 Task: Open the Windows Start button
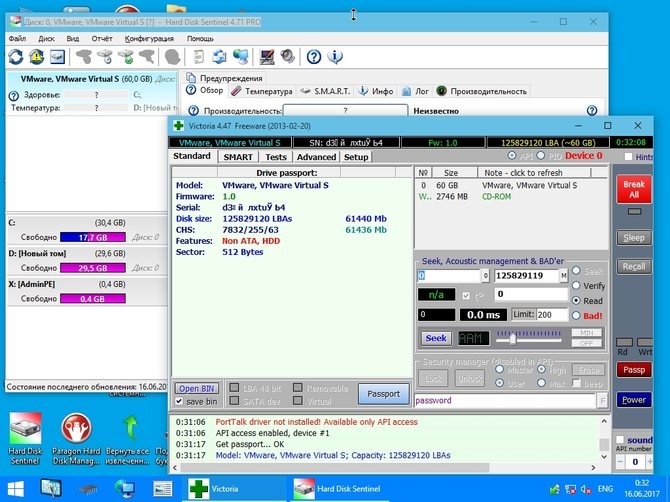15,489
